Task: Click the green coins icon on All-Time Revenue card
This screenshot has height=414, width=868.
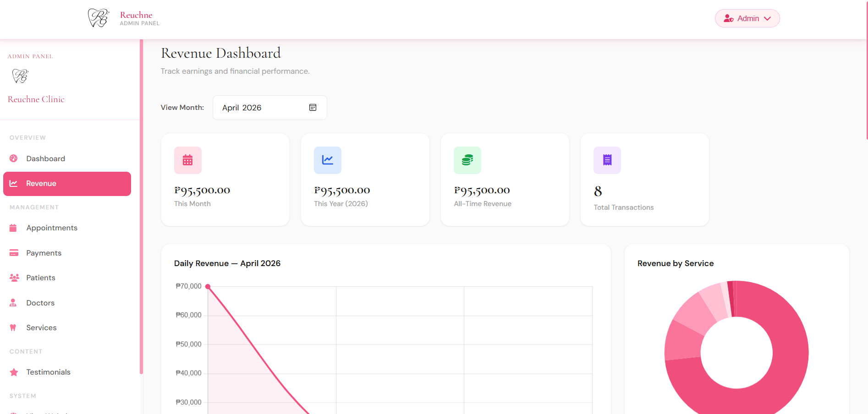Action: [467, 160]
